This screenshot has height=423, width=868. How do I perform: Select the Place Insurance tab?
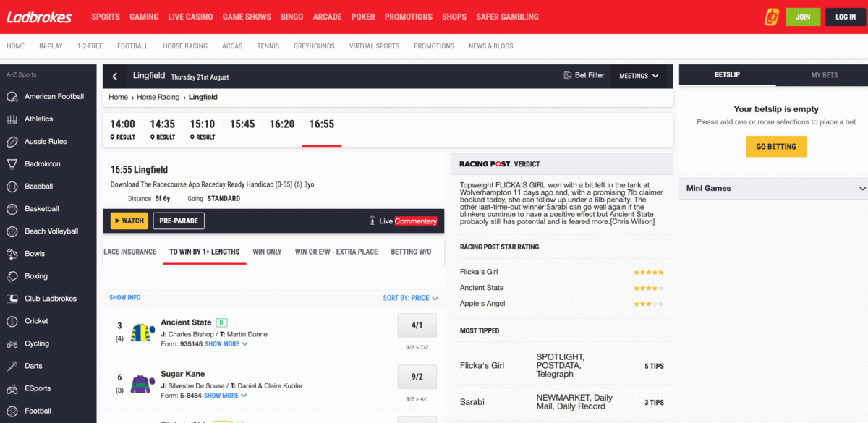click(130, 252)
